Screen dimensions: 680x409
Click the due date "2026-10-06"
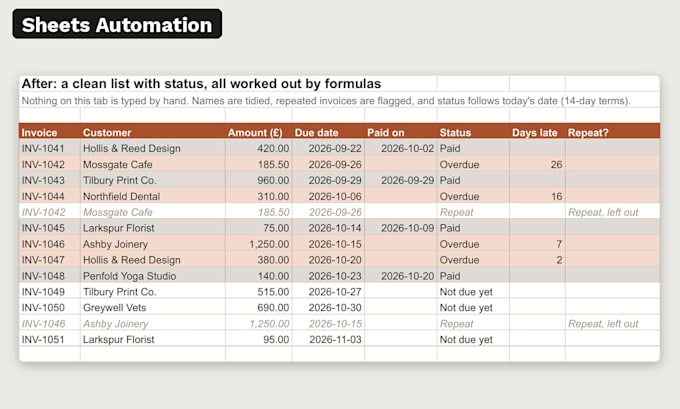pos(335,196)
